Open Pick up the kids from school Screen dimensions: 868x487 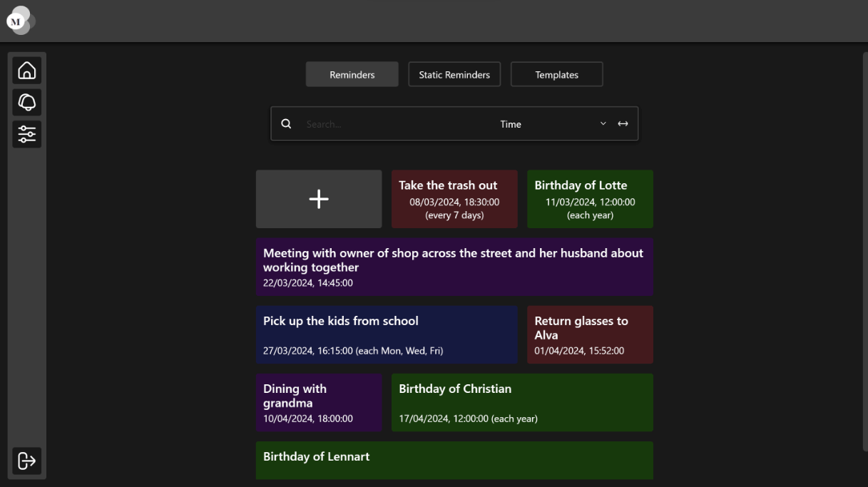click(x=387, y=335)
